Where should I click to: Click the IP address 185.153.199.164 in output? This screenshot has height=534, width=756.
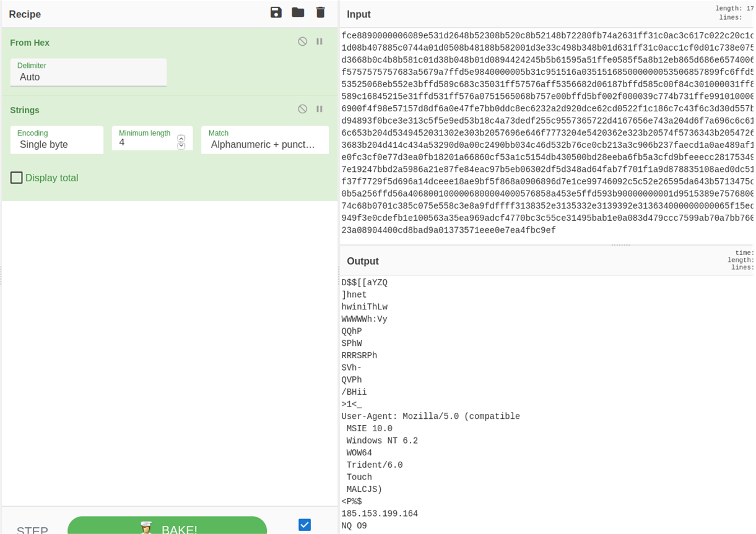pyautogui.click(x=380, y=514)
